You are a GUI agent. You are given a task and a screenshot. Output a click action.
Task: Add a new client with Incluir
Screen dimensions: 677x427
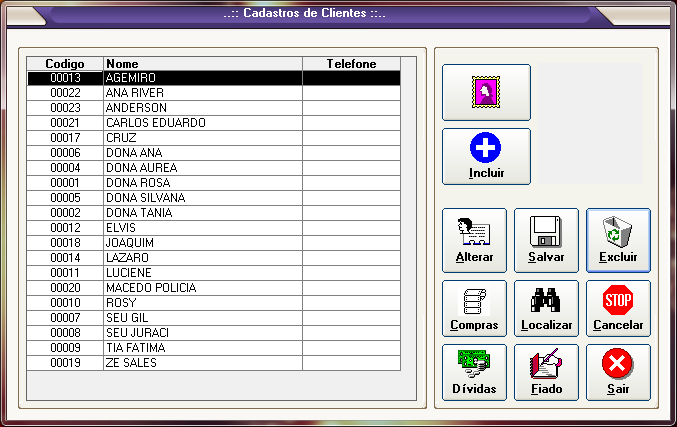[x=486, y=156]
